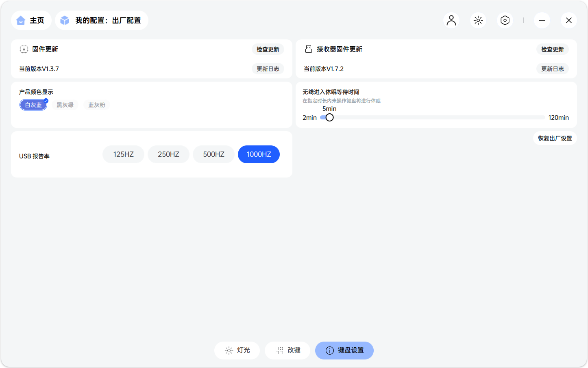Switch to the 改键 key remap tab

pos(287,350)
